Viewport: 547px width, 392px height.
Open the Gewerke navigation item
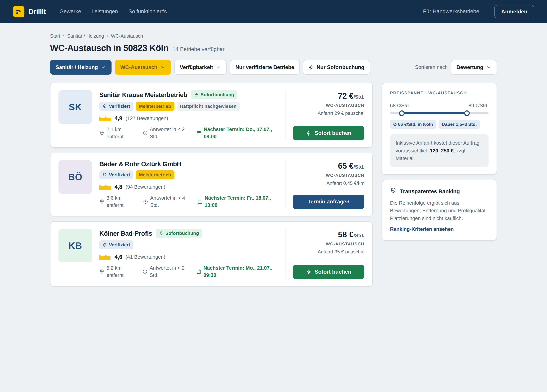(70, 12)
